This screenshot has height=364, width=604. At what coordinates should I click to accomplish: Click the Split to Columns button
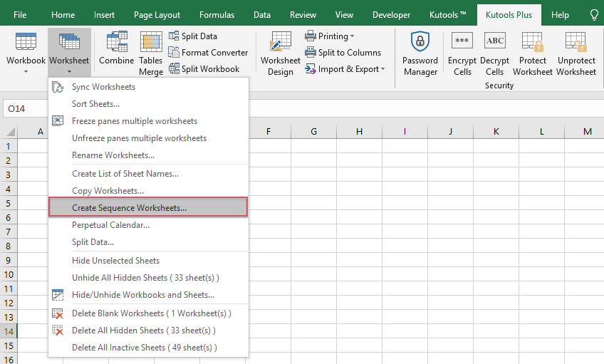[x=343, y=53]
